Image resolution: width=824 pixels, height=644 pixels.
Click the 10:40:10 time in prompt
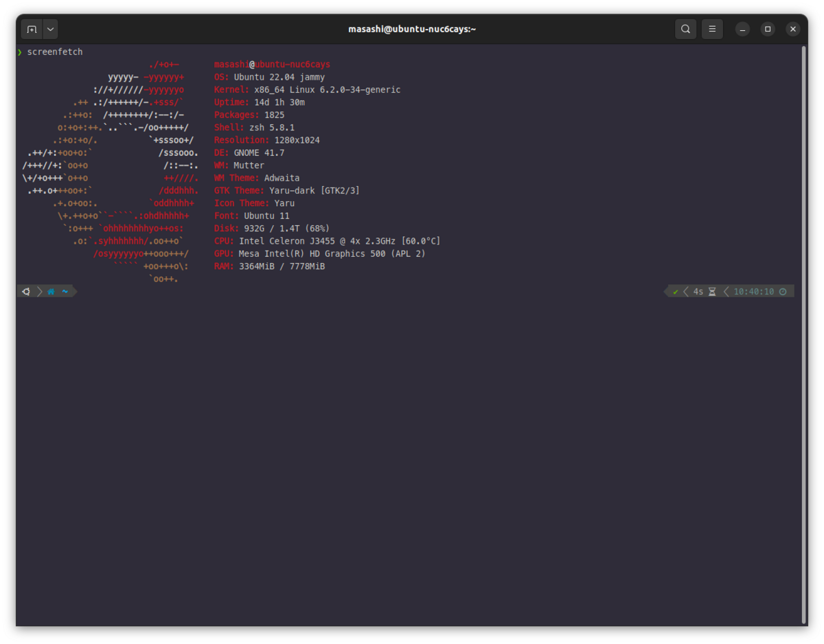pos(754,292)
